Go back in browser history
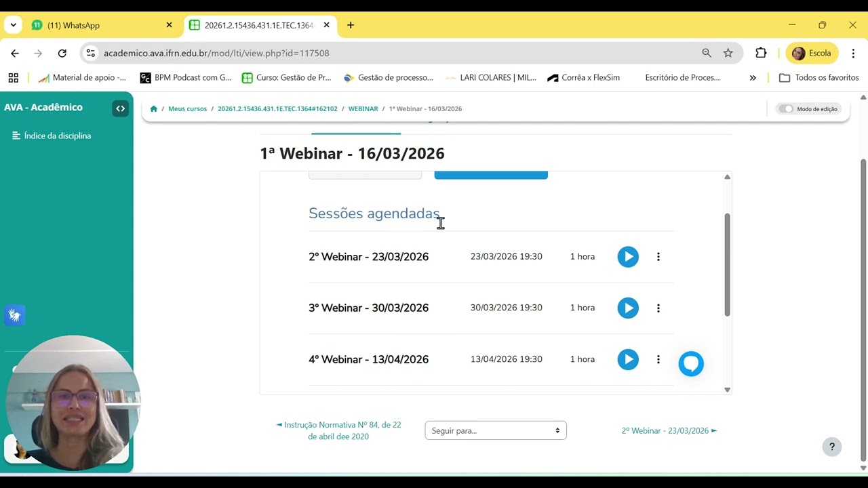The height and width of the screenshot is (488, 868). coord(15,53)
